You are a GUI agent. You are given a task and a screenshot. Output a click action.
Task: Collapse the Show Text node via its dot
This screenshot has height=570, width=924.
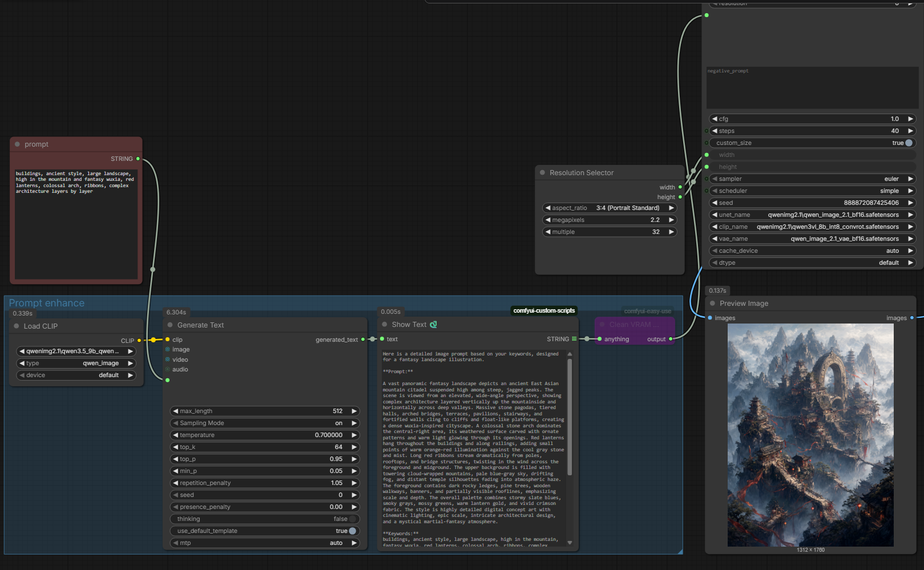pyautogui.click(x=385, y=325)
